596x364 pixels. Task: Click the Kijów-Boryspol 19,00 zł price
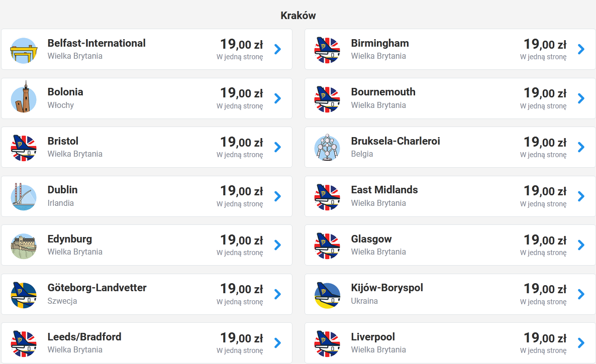545,289
